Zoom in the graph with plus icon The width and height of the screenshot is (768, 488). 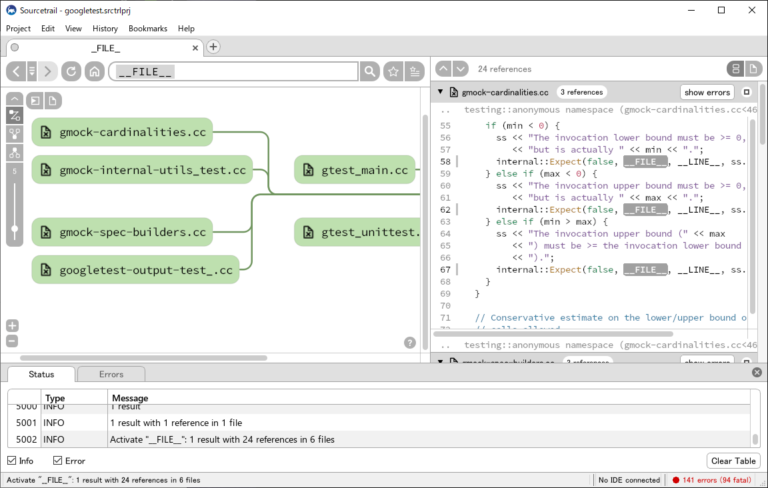click(12, 326)
